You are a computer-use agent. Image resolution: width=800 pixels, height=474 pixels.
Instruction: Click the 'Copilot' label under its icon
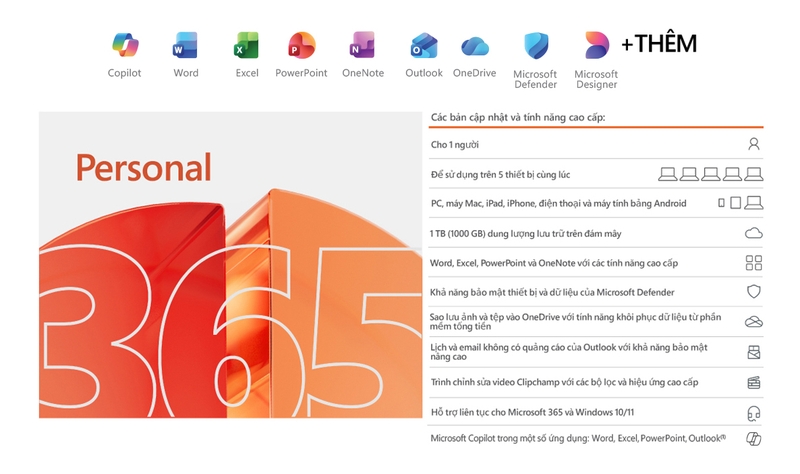(124, 73)
